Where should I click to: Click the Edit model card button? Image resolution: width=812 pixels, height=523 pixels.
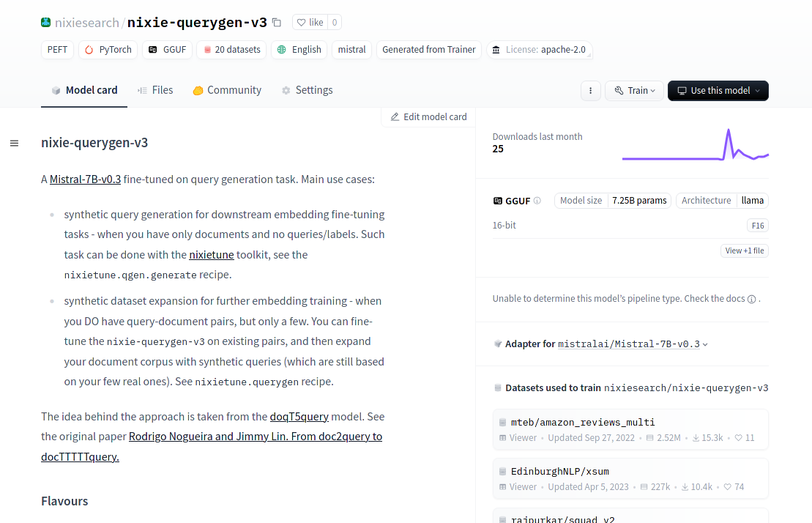[x=428, y=117]
